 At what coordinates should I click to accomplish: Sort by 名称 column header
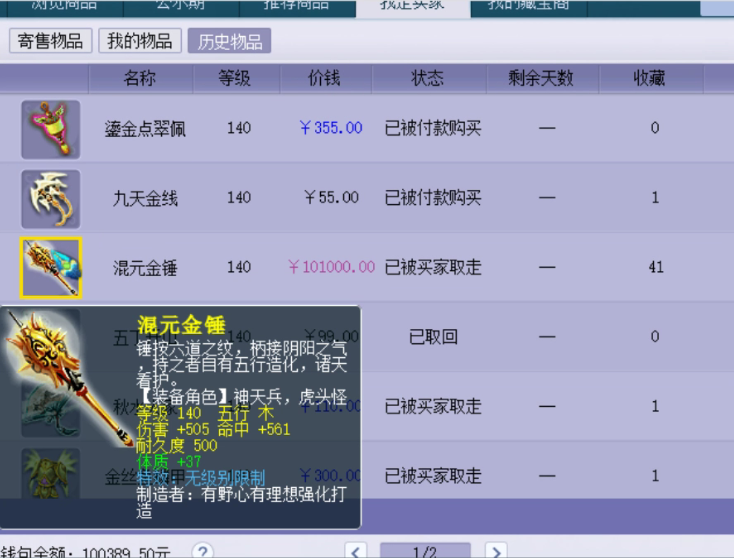(140, 78)
